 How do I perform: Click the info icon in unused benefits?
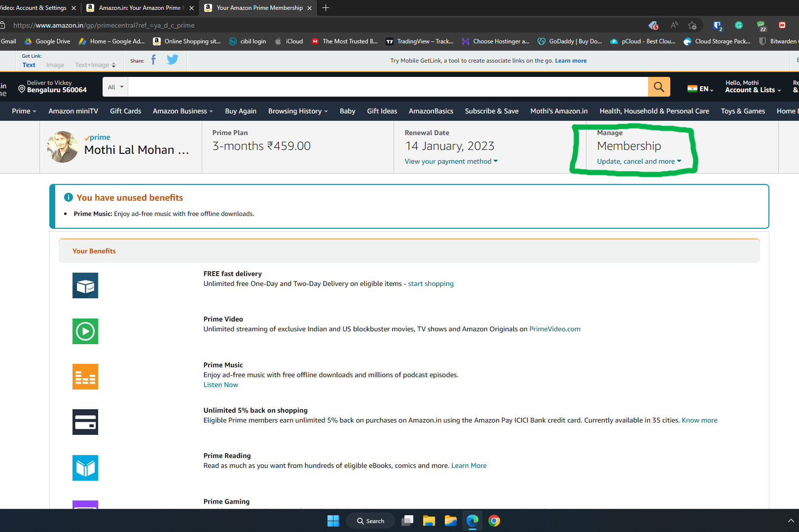pyautogui.click(x=69, y=197)
